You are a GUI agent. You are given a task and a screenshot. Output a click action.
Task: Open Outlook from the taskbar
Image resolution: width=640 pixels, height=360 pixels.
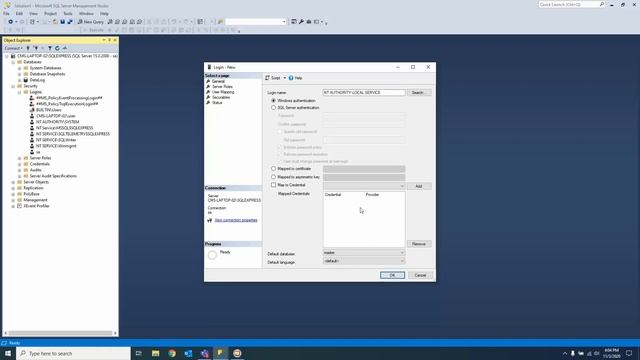point(188,353)
